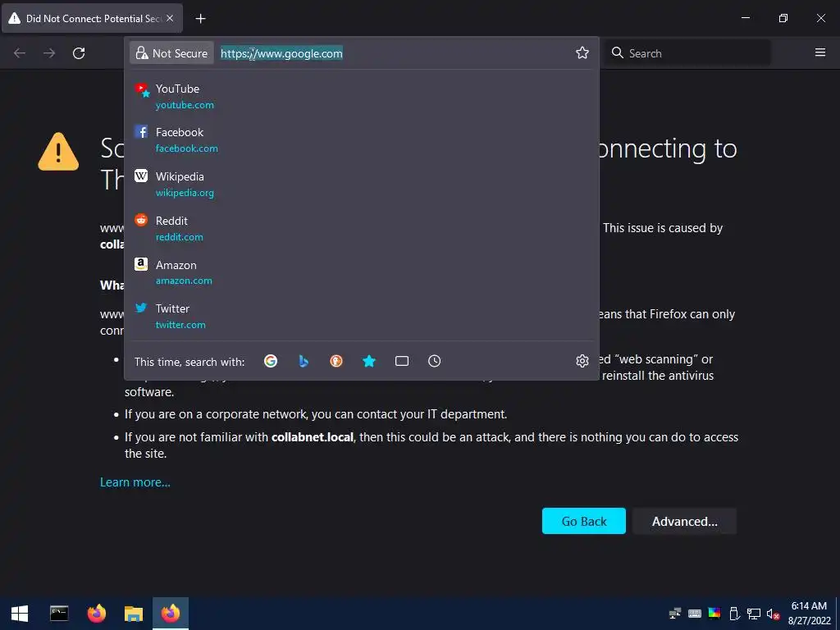Reload the current page

[x=79, y=53]
